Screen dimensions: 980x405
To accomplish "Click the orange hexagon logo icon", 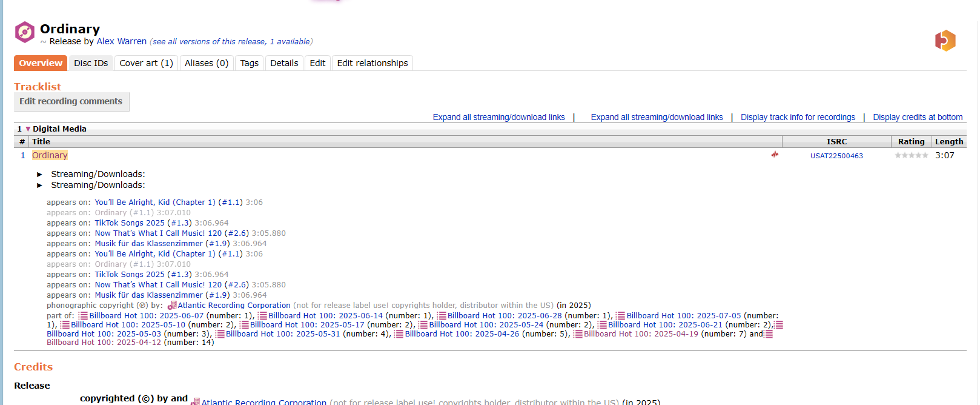I will (945, 41).
